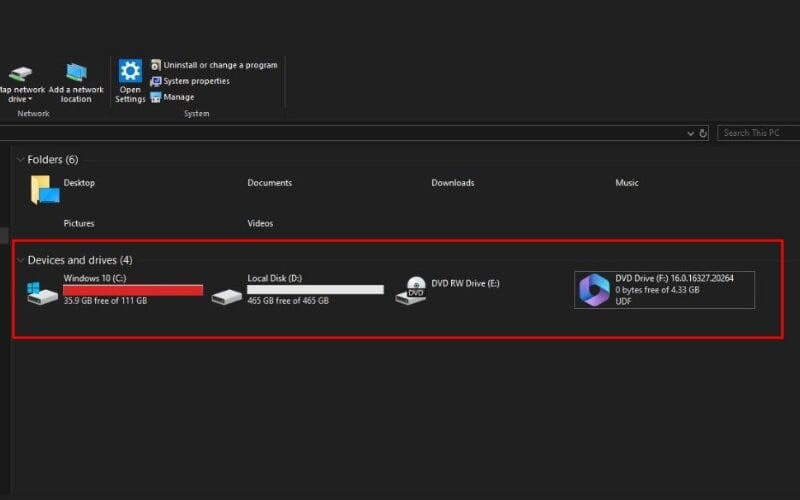The height and width of the screenshot is (500, 800).
Task: Click the refresh button beside the address bar
Action: click(703, 133)
